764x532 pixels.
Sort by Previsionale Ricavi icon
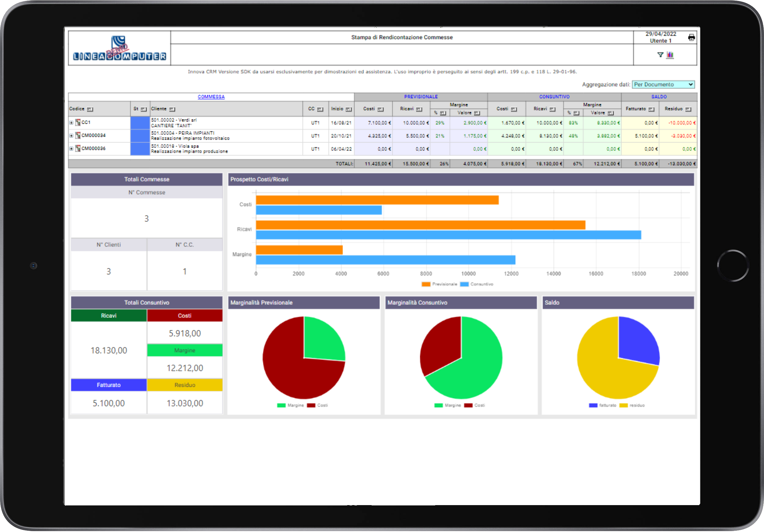(419, 109)
